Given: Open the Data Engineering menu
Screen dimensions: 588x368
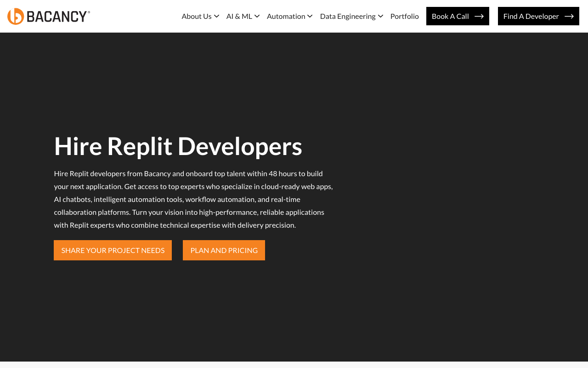Looking at the screenshot, I should pyautogui.click(x=348, y=16).
